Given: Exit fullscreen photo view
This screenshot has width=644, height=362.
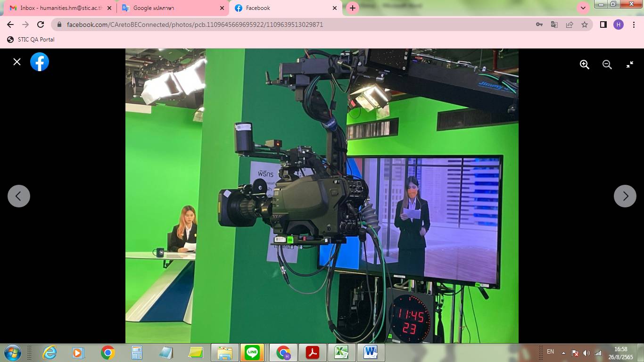Looking at the screenshot, I should 630,65.
